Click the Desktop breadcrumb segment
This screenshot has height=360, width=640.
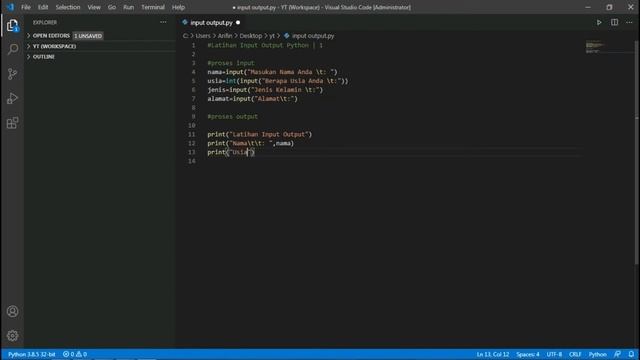pos(251,36)
